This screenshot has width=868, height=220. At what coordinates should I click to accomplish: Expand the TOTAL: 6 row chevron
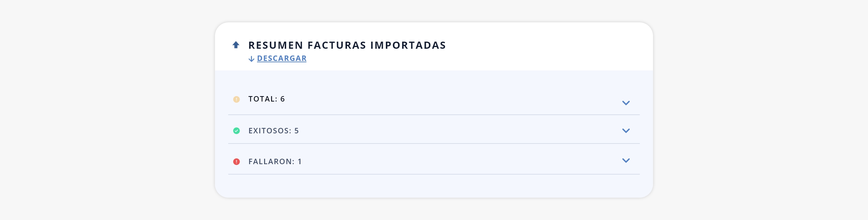click(x=626, y=103)
